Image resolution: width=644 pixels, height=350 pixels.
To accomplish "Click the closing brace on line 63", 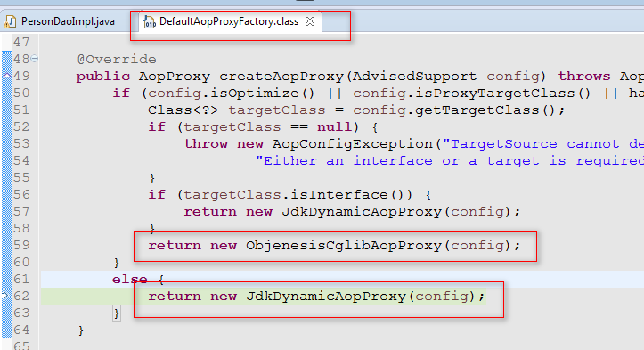I will (117, 313).
